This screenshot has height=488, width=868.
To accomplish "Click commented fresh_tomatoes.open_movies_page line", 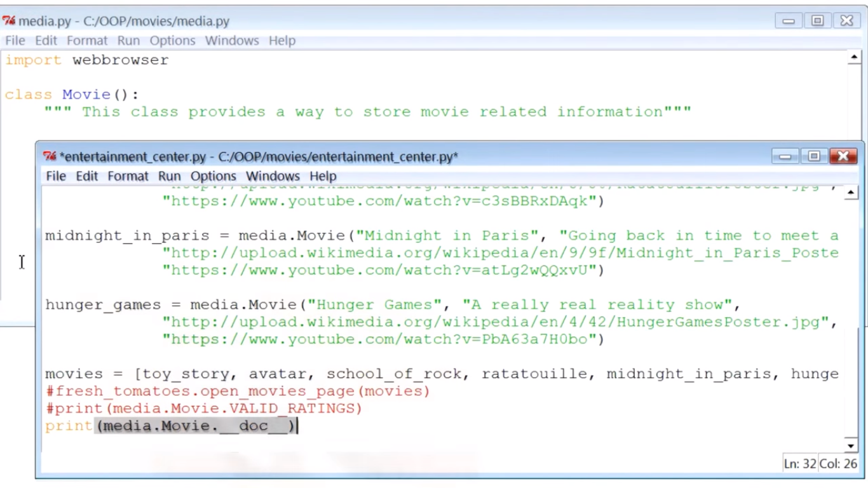I will 238,391.
